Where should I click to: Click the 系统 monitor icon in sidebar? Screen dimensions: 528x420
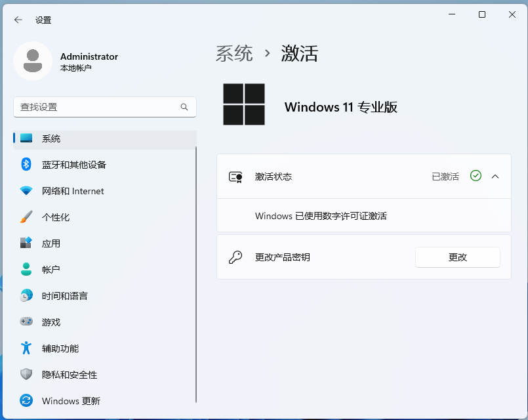pyautogui.click(x=26, y=138)
